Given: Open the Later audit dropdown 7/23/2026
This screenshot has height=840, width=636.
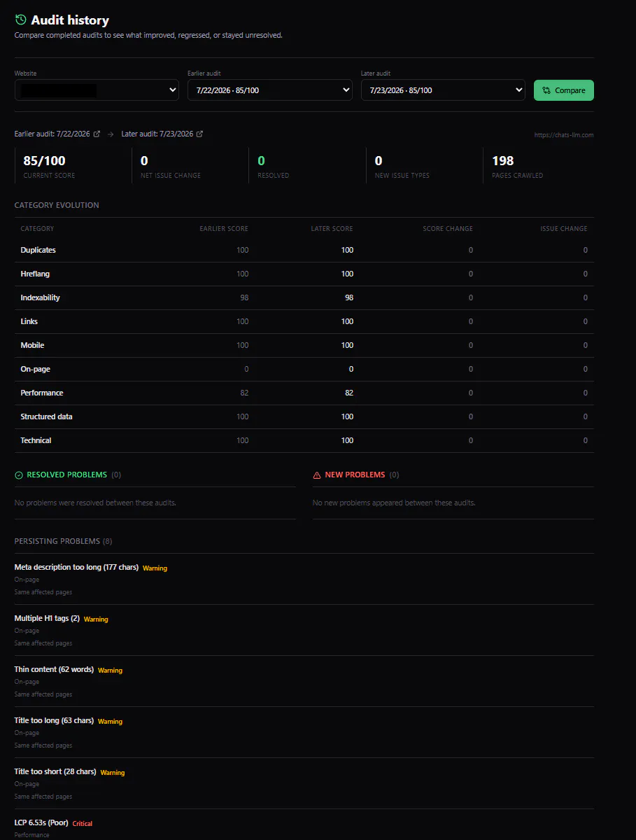Looking at the screenshot, I should point(443,90).
